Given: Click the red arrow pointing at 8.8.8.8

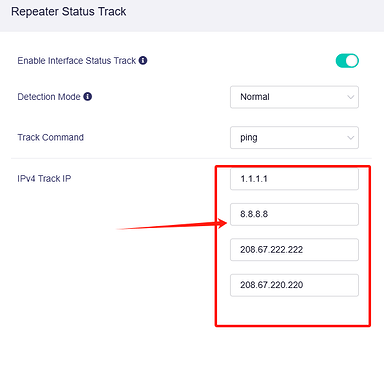Looking at the screenshot, I should pyautogui.click(x=172, y=224).
